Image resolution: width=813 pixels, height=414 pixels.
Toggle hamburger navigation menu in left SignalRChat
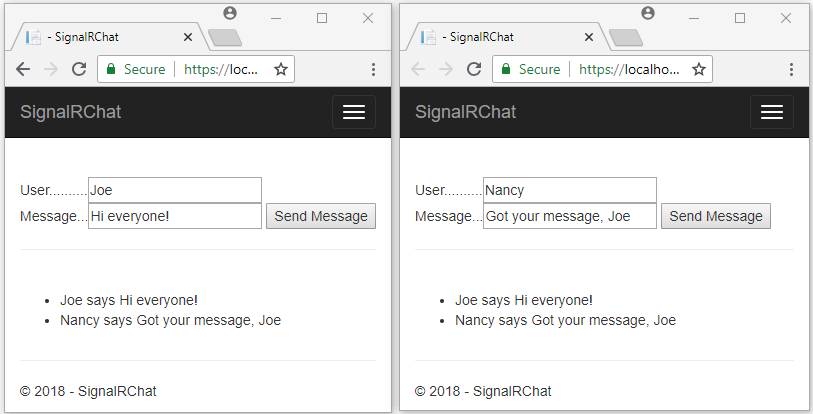354,112
